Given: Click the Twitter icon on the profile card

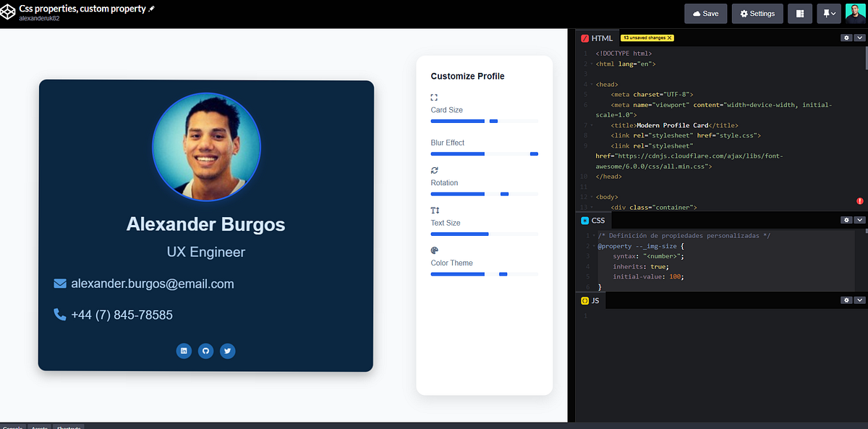Looking at the screenshot, I should 227,351.
